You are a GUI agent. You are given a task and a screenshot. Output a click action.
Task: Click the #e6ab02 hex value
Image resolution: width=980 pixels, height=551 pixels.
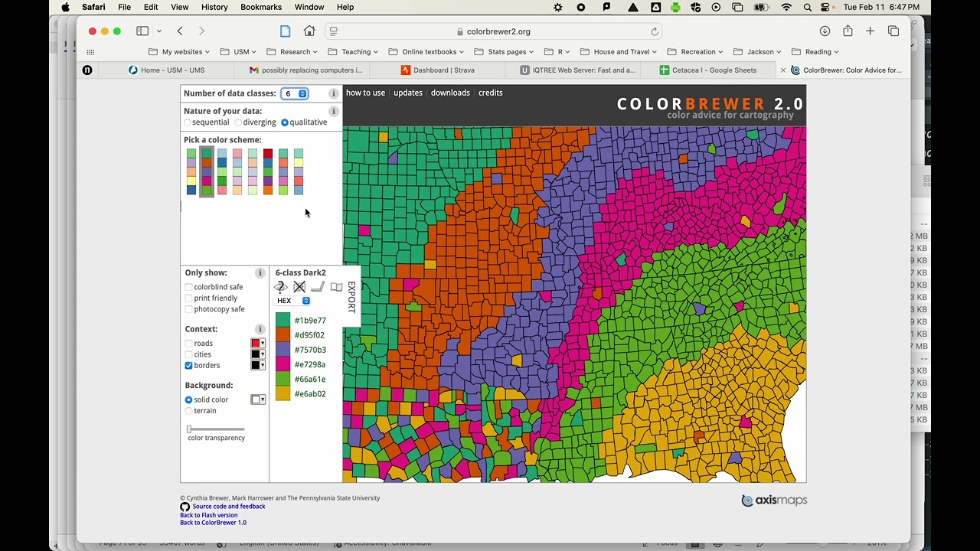pos(310,394)
